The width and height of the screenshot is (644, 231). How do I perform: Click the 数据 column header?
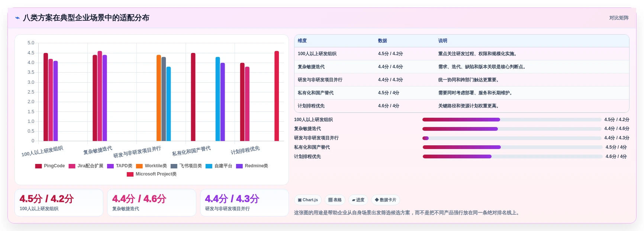383,41
